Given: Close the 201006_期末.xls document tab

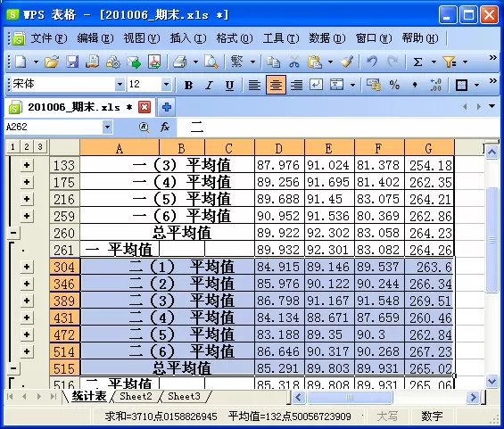Looking at the screenshot, I should [145, 107].
